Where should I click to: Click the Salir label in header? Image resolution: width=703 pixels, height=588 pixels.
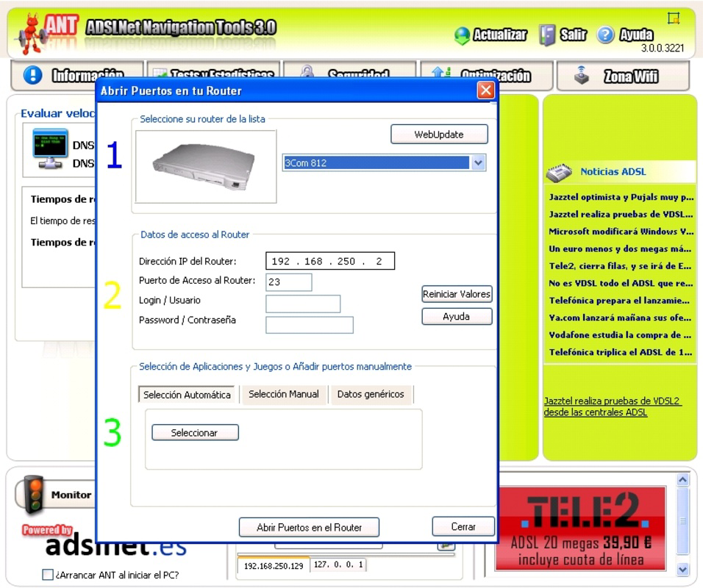573,35
